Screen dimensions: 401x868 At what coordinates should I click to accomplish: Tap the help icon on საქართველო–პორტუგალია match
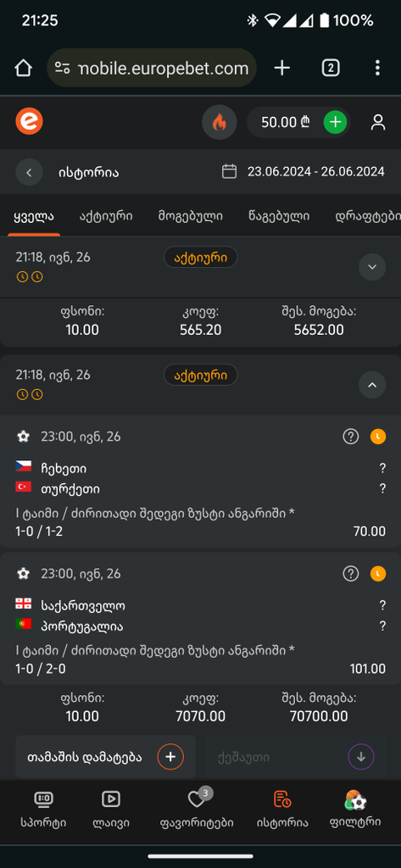[x=351, y=574]
